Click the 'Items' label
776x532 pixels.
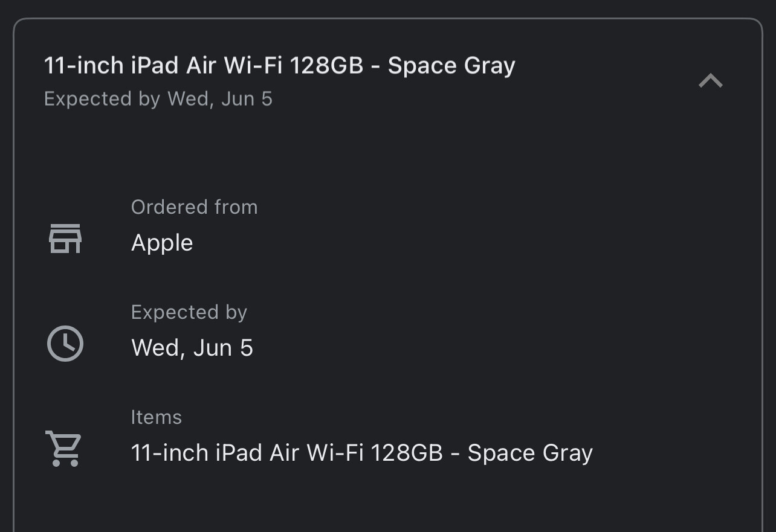[x=156, y=417]
